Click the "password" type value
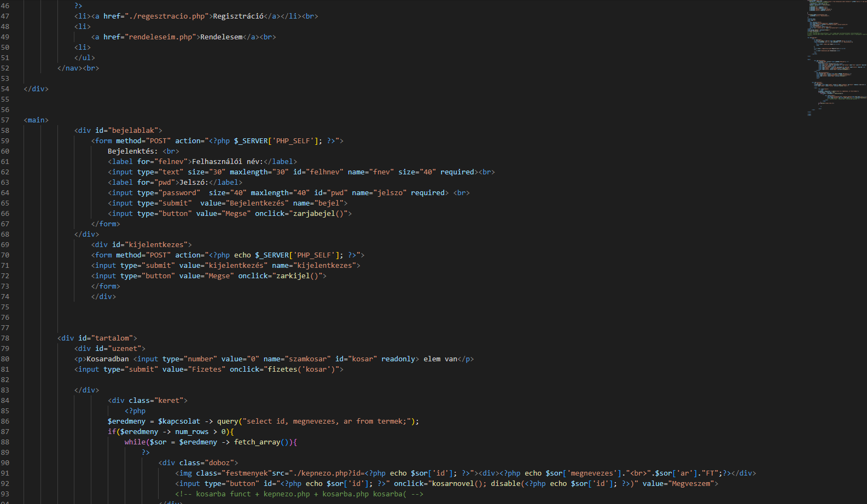 [x=179, y=193]
